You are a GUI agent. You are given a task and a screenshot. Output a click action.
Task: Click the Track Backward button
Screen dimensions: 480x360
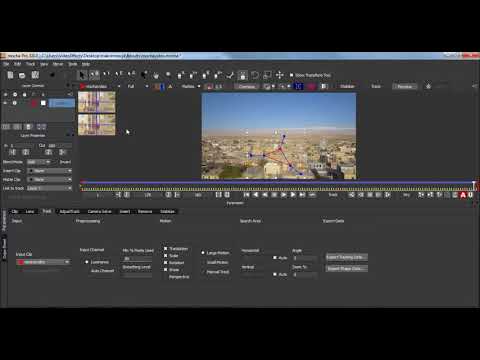[x=352, y=195]
